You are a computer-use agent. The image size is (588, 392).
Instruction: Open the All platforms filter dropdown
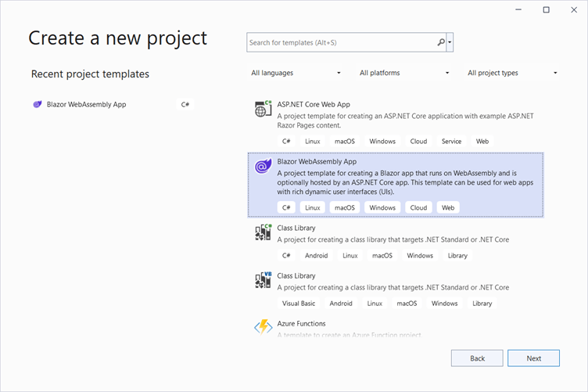click(x=404, y=73)
